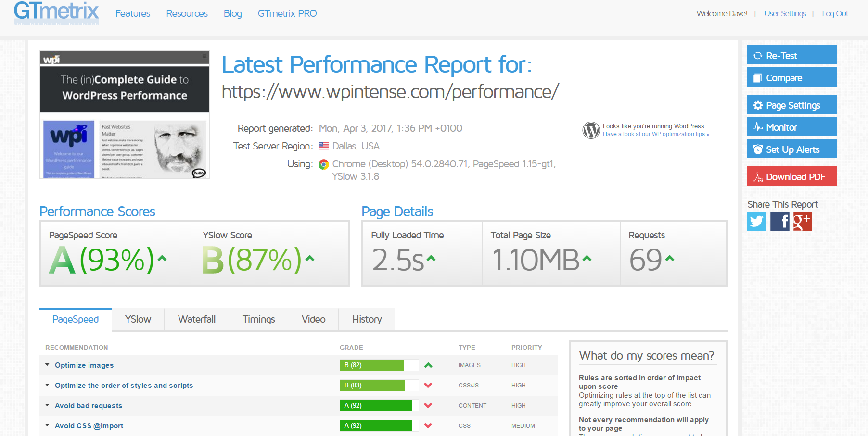The height and width of the screenshot is (436, 868).
Task: Select the PageSpeed tab
Action: coord(76,319)
